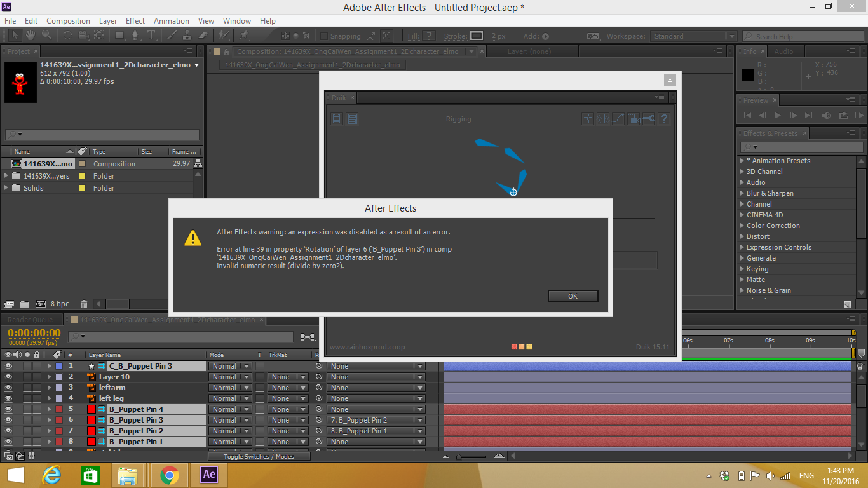Click the Zoom tool magnifier

46,36
